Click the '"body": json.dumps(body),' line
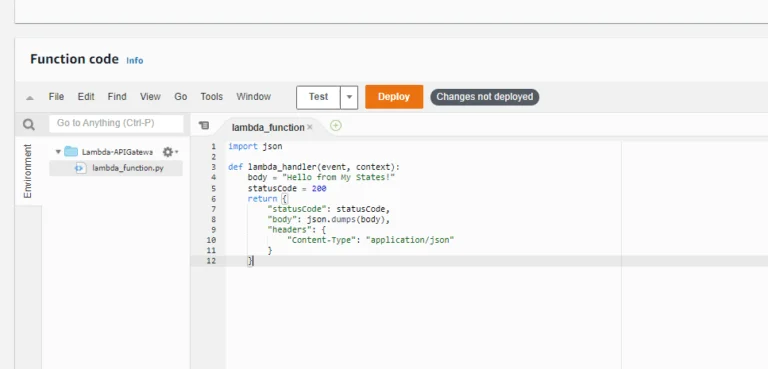768x369 pixels. [329, 220]
